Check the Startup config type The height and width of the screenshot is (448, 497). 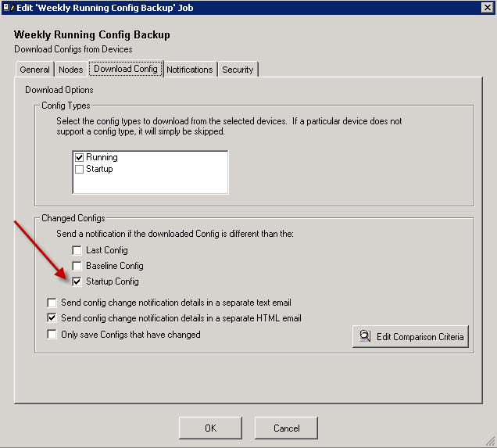pos(79,169)
